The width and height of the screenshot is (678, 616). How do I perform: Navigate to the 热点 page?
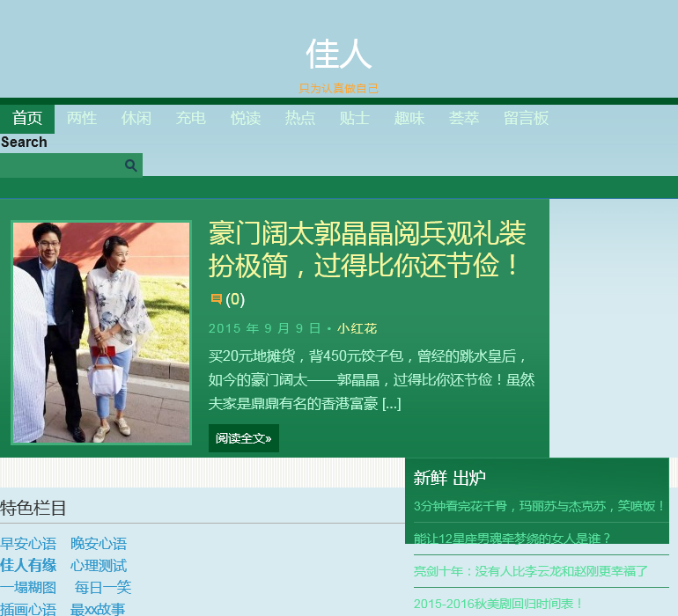299,118
